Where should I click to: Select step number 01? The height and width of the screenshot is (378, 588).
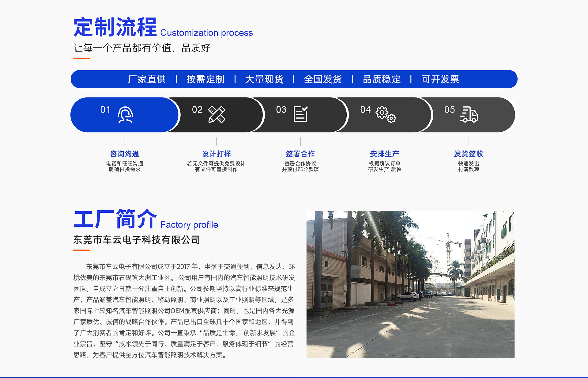[x=105, y=110]
